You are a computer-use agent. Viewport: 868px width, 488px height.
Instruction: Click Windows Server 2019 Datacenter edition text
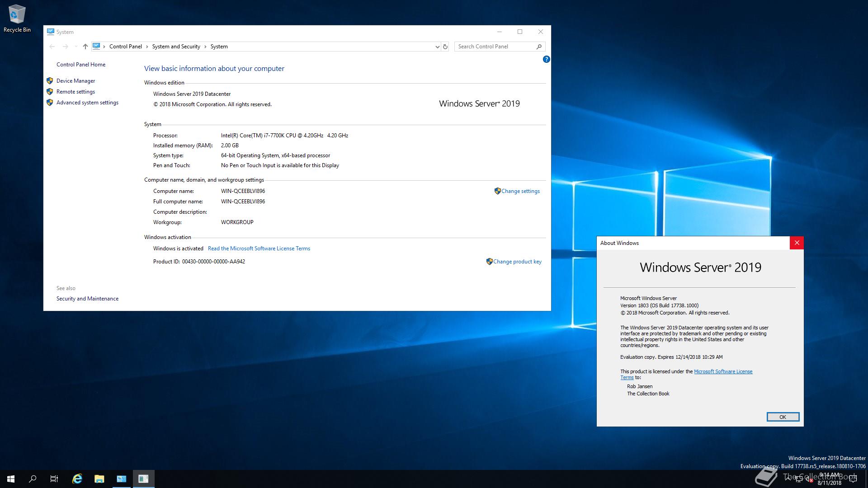coord(192,94)
